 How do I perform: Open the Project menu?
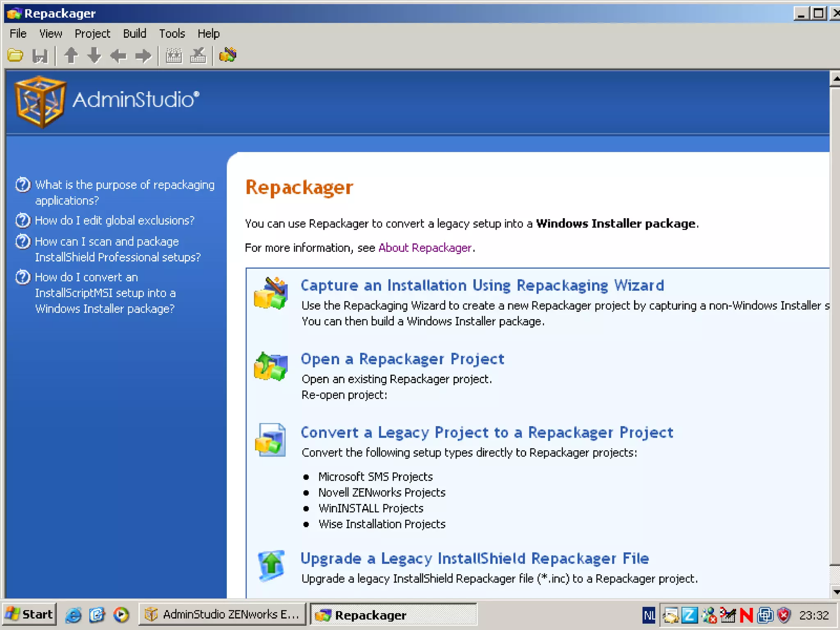click(92, 34)
